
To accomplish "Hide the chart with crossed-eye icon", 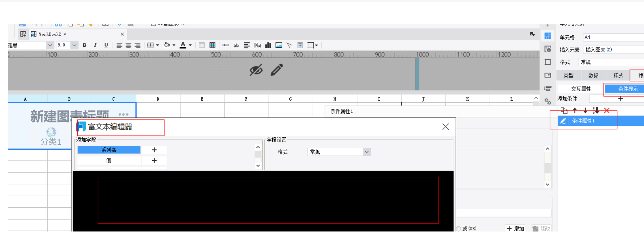I will coord(256,70).
